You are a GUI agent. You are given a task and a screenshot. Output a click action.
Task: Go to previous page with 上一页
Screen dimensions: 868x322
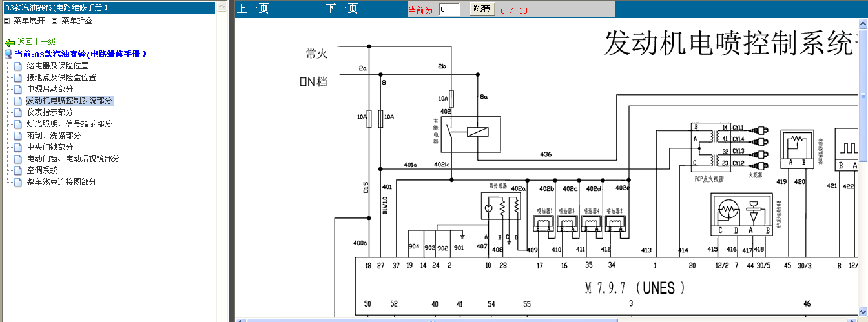tap(253, 9)
